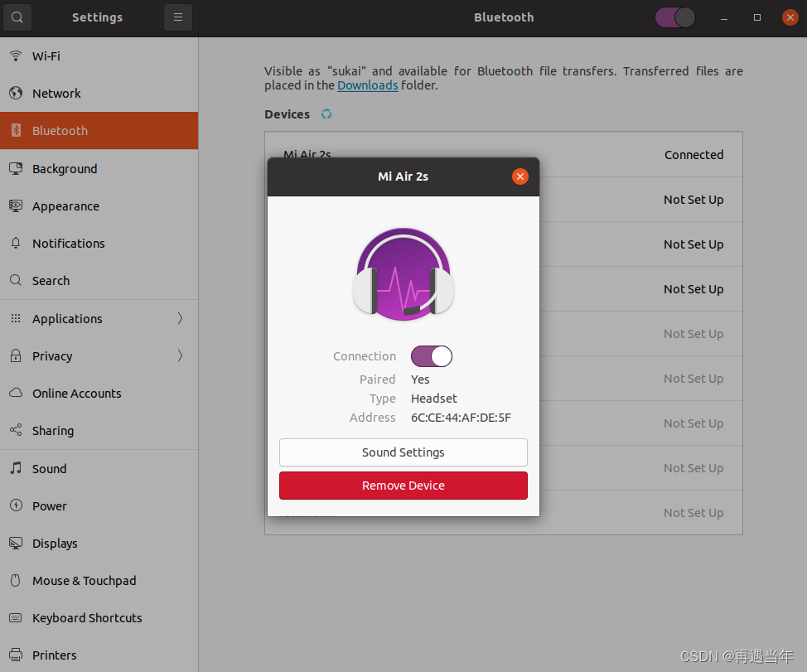The height and width of the screenshot is (672, 807).
Task: Open Online Accounts settings
Action: tap(99, 393)
